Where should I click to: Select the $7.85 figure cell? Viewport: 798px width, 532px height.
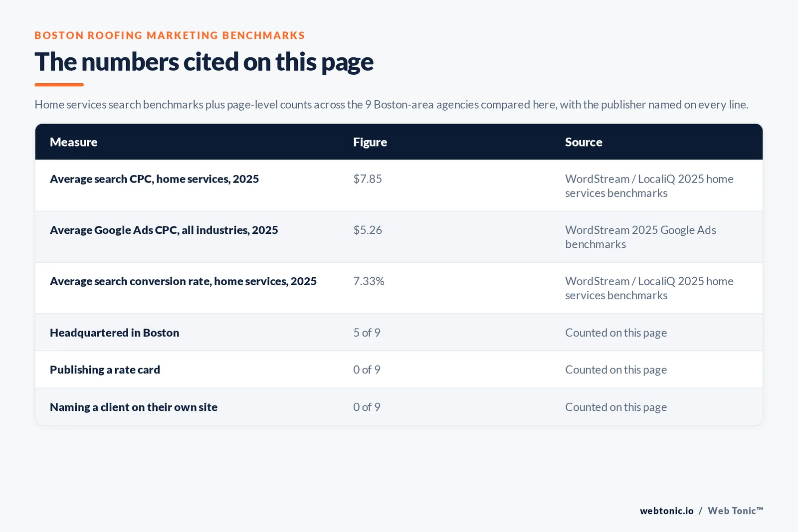368,179
